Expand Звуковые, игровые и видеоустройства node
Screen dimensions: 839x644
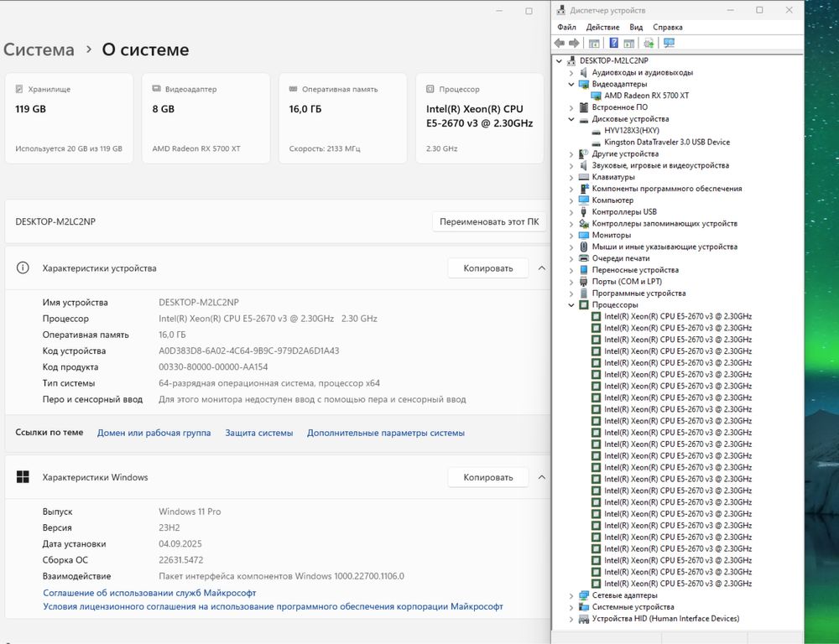[571, 166]
